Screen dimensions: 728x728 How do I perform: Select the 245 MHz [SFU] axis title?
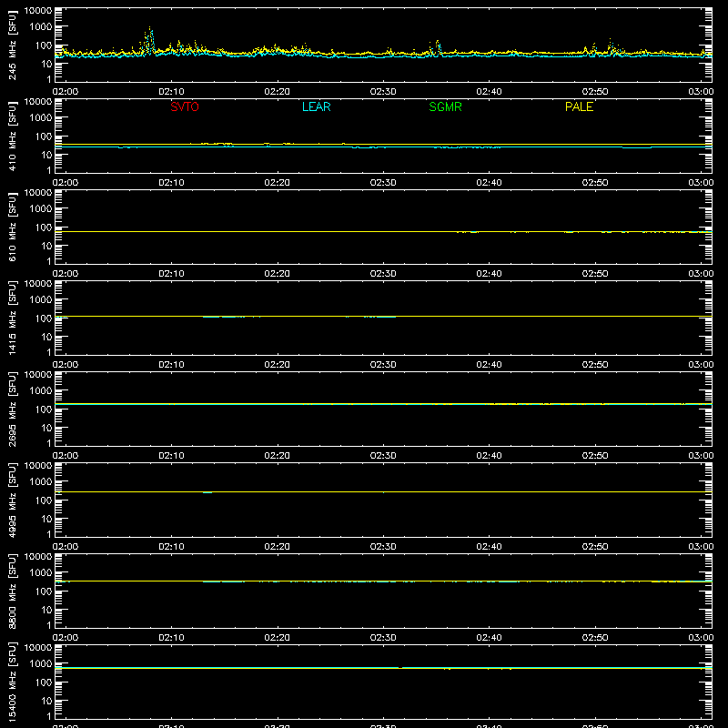tap(12, 45)
